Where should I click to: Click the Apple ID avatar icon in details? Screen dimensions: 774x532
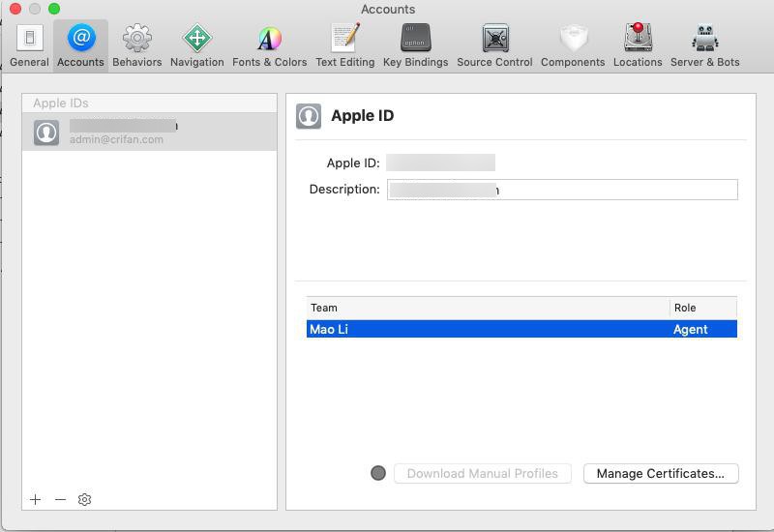point(309,116)
